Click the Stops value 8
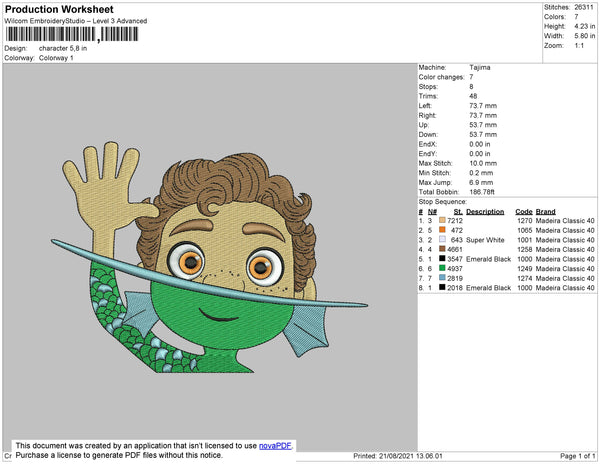 pos(471,86)
